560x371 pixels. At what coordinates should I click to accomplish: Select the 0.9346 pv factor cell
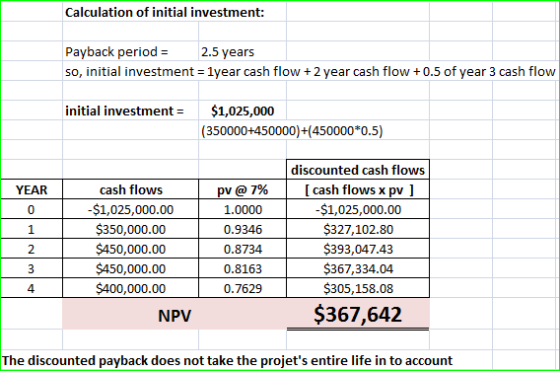point(242,229)
